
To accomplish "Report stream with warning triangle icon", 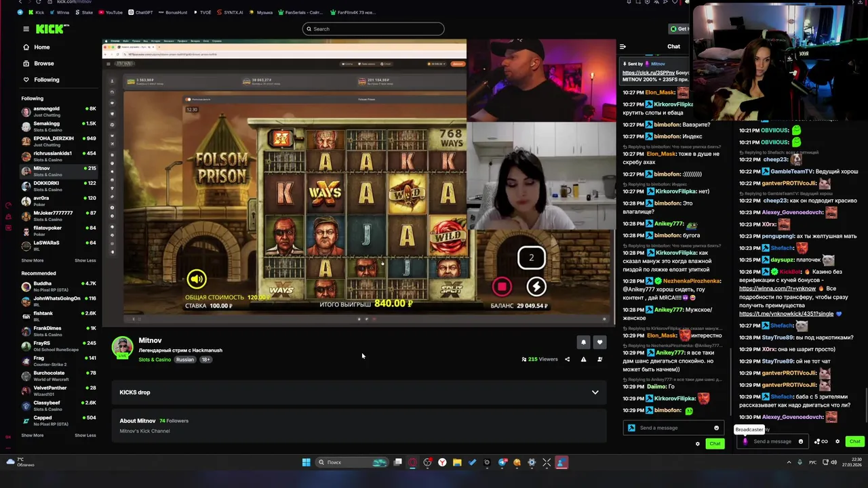I will (x=583, y=359).
